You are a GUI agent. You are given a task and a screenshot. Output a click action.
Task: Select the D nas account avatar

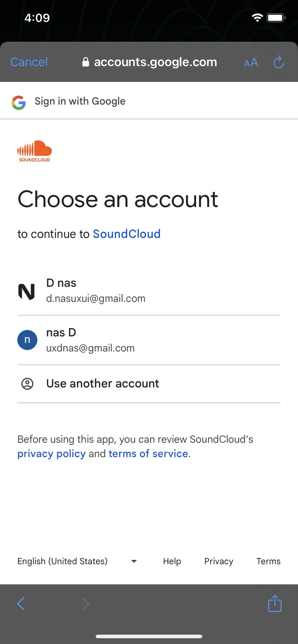(x=27, y=291)
